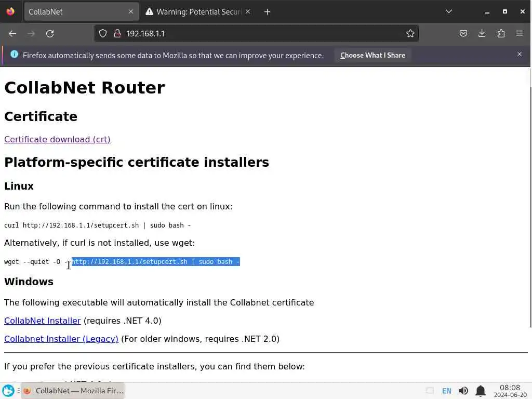The height and width of the screenshot is (399, 532).
Task: Open the volume speaker icon in tray
Action: pos(463,391)
